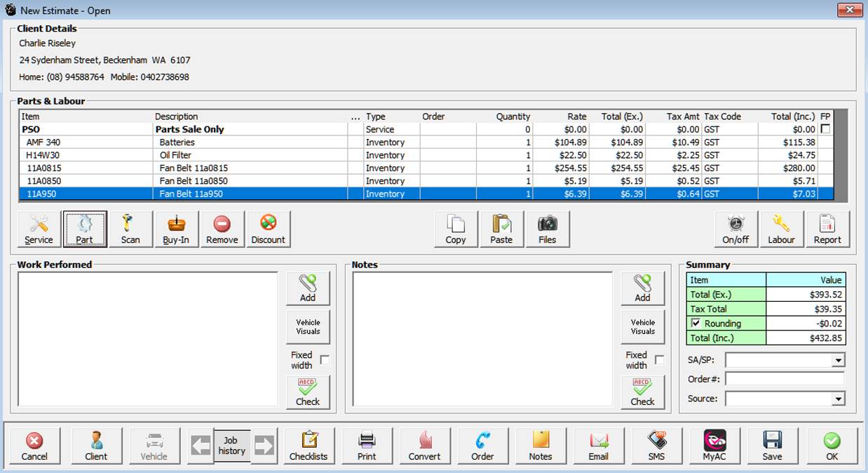Open Files camera attachments

coord(548,229)
